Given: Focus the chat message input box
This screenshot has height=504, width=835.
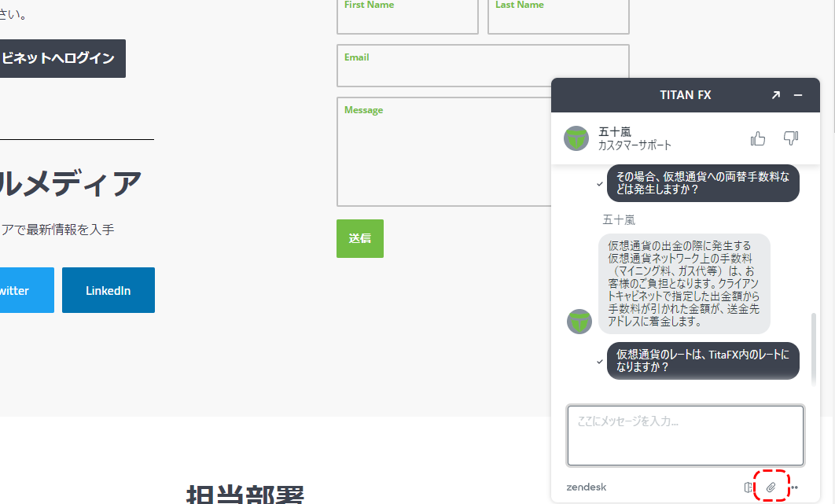Looking at the screenshot, I should click(686, 436).
